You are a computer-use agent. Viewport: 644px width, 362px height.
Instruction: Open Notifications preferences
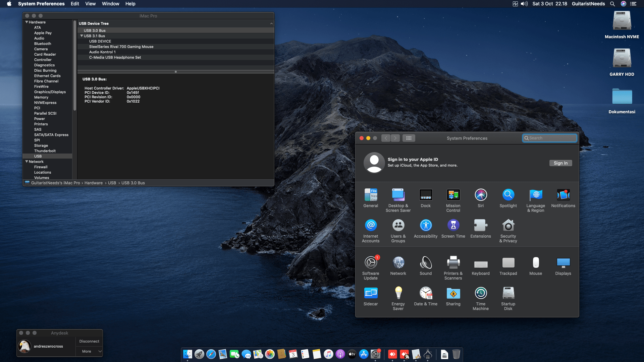point(563,198)
